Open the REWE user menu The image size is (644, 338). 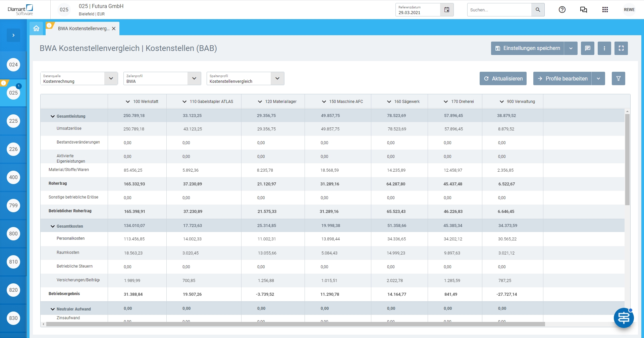(x=629, y=10)
